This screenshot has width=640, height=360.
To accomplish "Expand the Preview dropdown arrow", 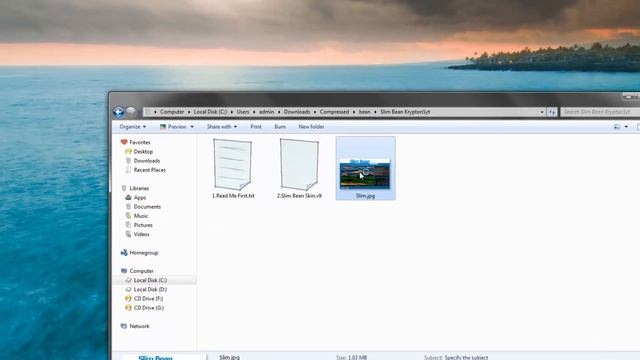I will (x=192, y=127).
